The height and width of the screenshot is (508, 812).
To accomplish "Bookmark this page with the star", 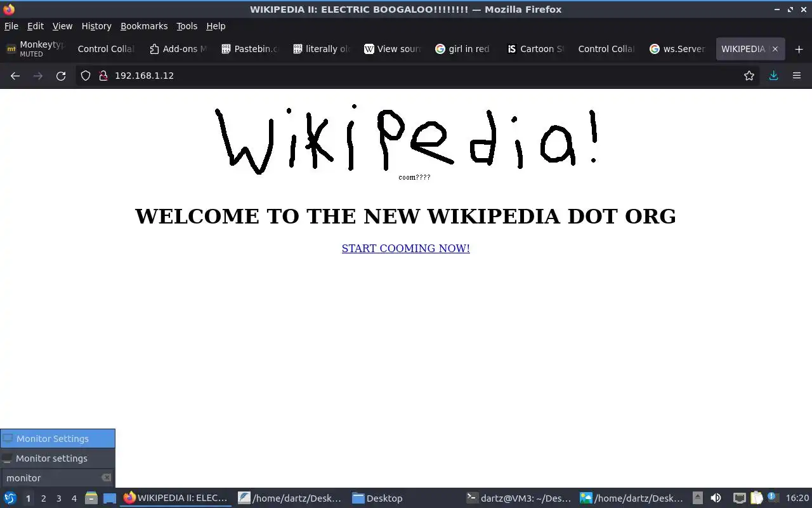I will coord(749,76).
